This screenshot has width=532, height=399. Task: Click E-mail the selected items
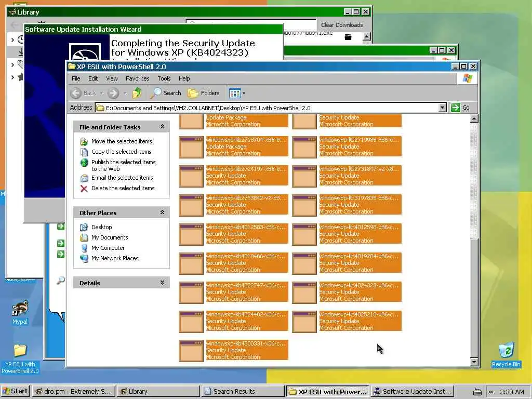click(x=122, y=178)
